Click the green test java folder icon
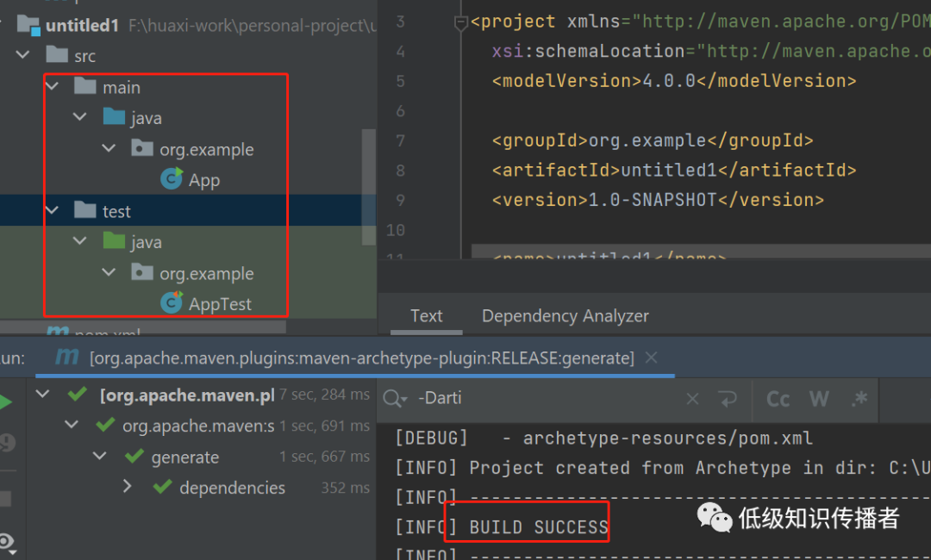This screenshot has width=931, height=560. [114, 241]
